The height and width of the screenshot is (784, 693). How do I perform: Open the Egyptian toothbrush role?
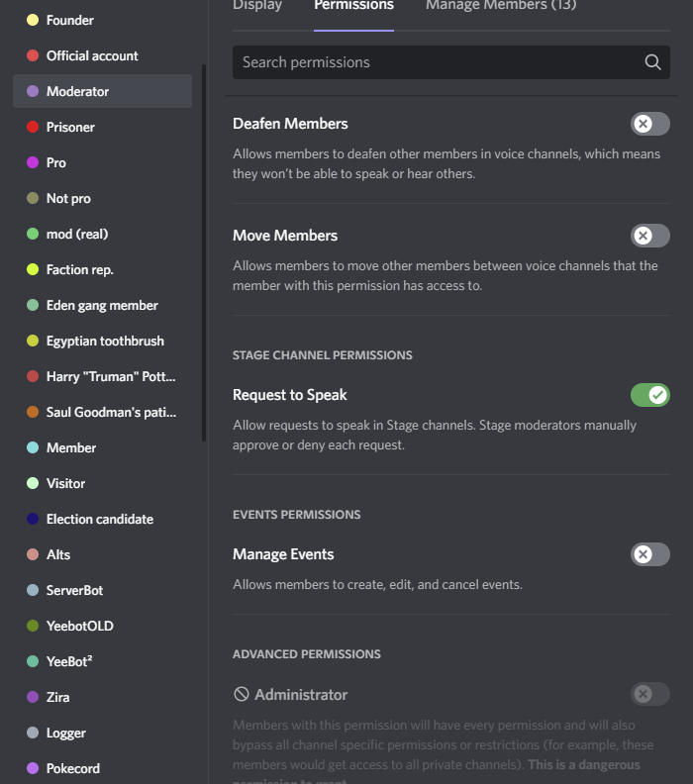pyautogui.click(x=105, y=341)
